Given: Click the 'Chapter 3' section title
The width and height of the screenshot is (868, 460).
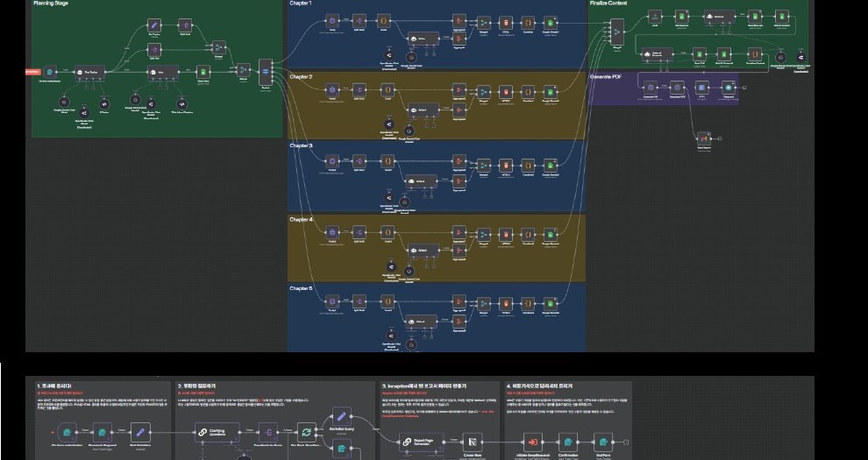Looking at the screenshot, I should 301,146.
